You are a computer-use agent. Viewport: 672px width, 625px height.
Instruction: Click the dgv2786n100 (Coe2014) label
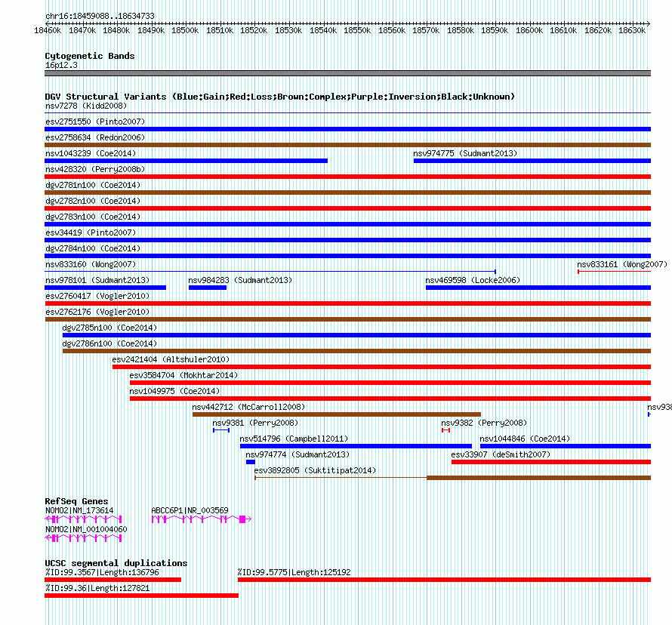click(x=109, y=343)
